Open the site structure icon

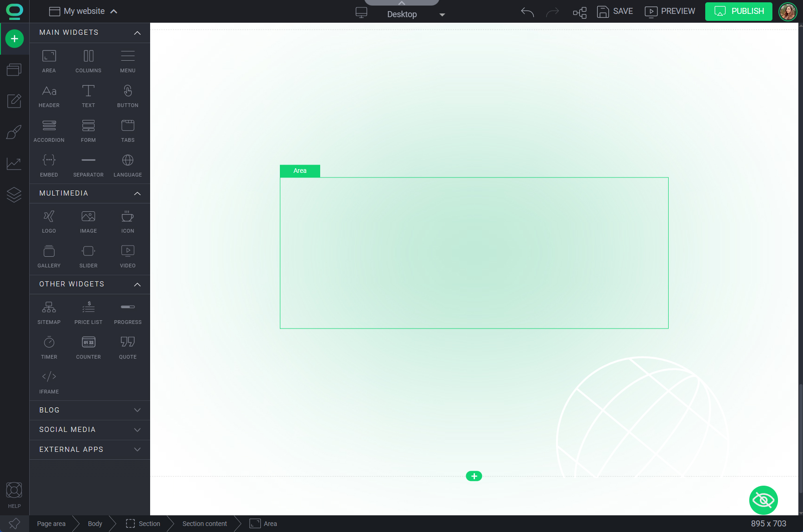coord(580,12)
